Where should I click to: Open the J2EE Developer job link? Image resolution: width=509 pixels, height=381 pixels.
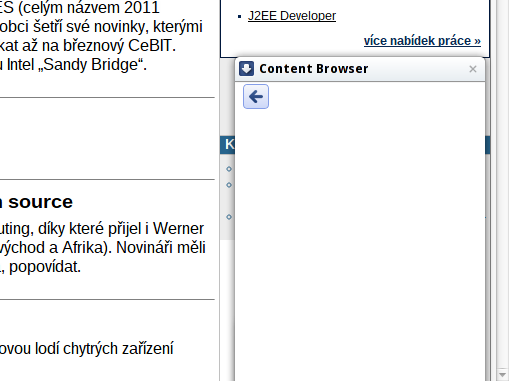point(292,16)
